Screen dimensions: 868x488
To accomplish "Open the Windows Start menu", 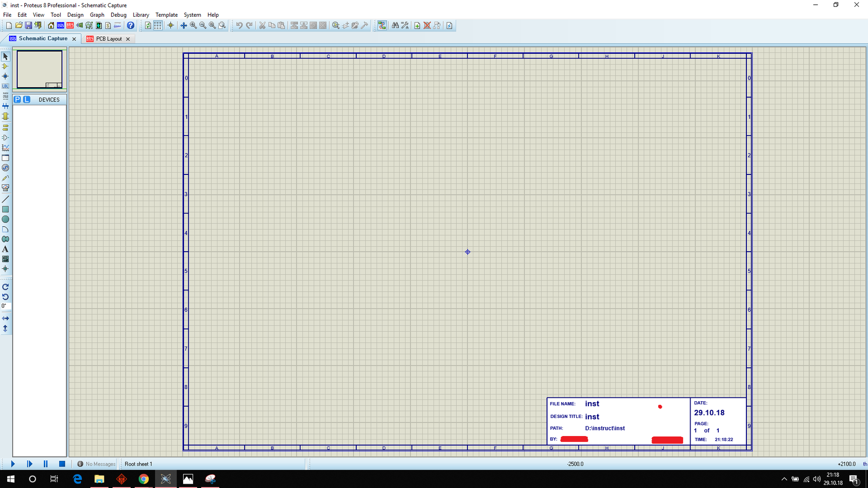I will click(x=10, y=479).
